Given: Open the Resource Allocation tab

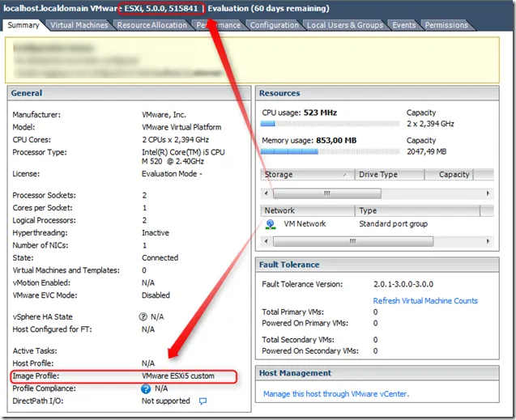Looking at the screenshot, I should click(x=151, y=25).
